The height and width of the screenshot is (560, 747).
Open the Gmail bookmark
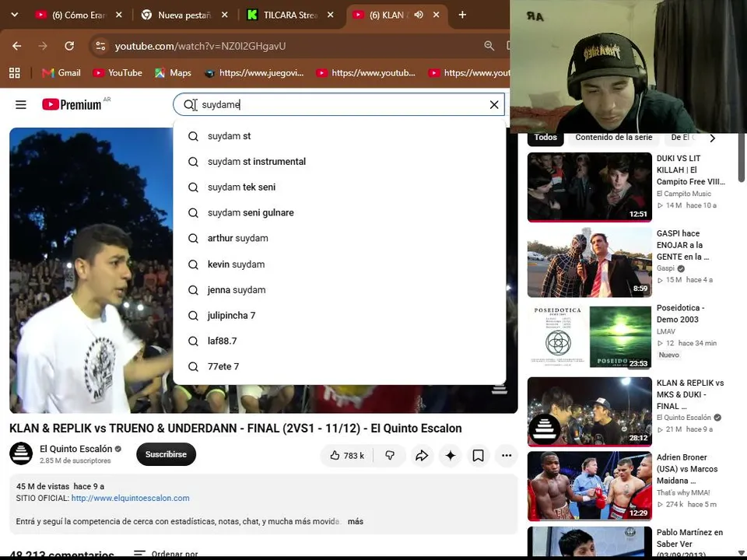point(61,73)
